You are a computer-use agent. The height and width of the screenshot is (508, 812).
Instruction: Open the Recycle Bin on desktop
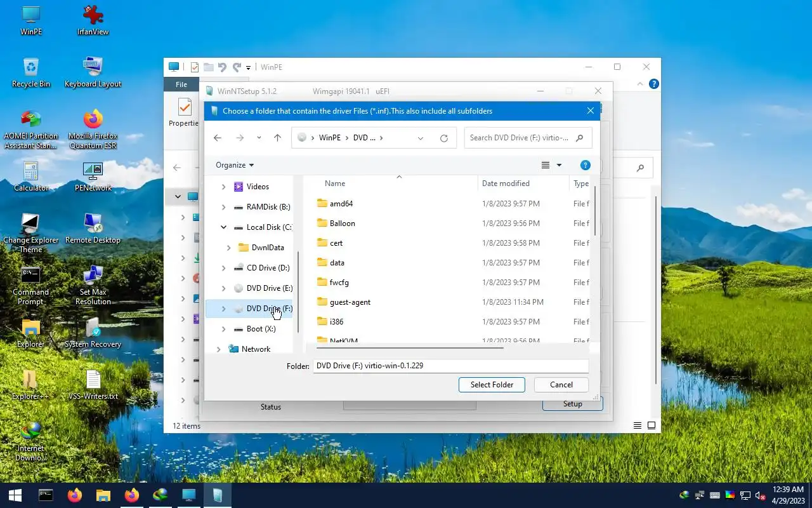30,72
